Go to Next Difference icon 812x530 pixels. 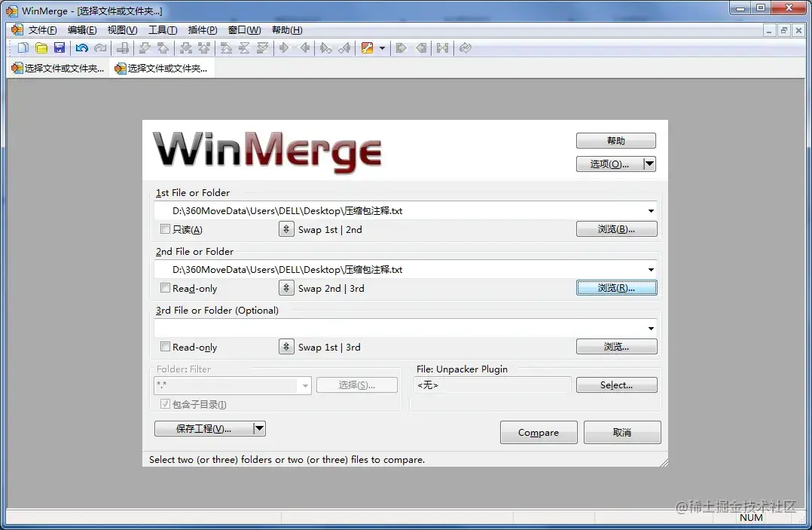145,48
